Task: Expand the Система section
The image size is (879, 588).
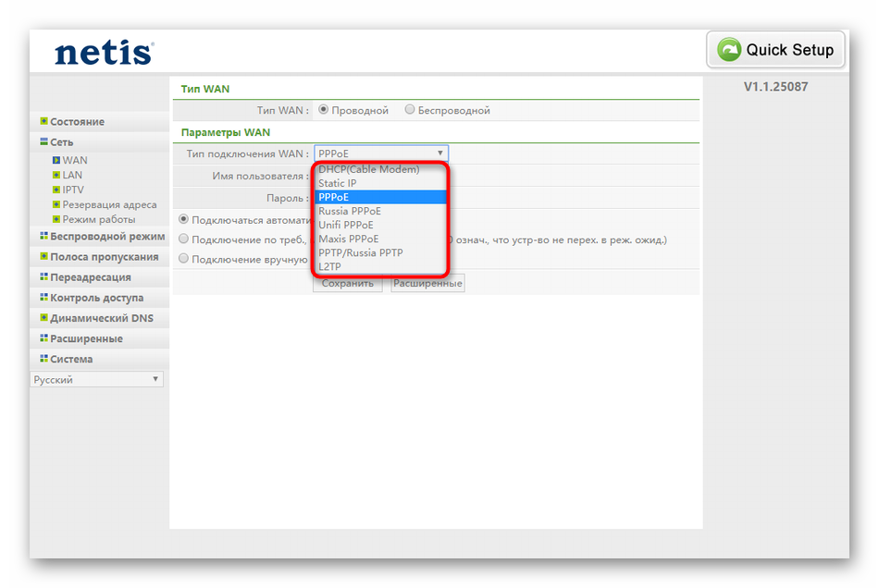Action: pyautogui.click(x=72, y=359)
